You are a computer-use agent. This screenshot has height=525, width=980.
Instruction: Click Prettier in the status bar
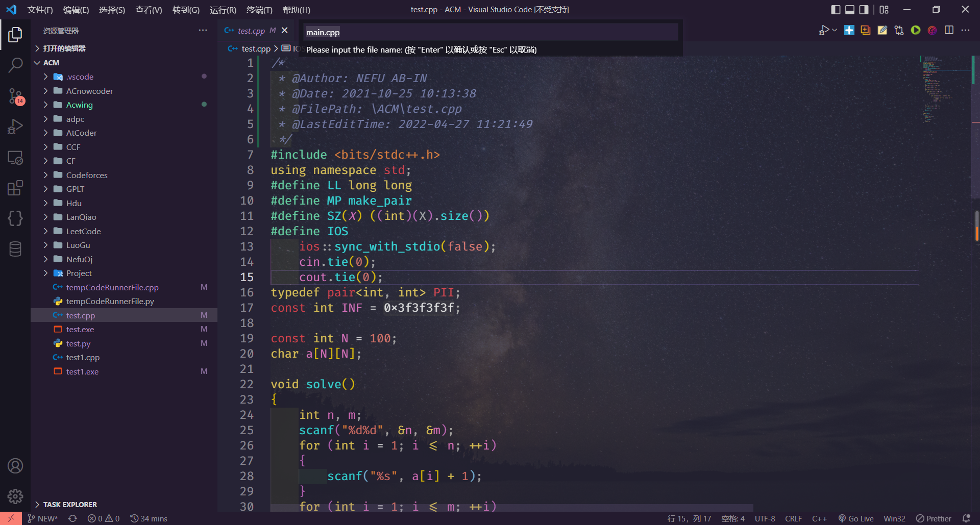point(934,518)
